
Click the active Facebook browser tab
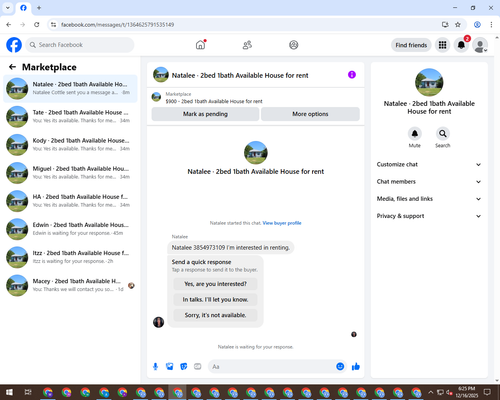(x=23, y=8)
